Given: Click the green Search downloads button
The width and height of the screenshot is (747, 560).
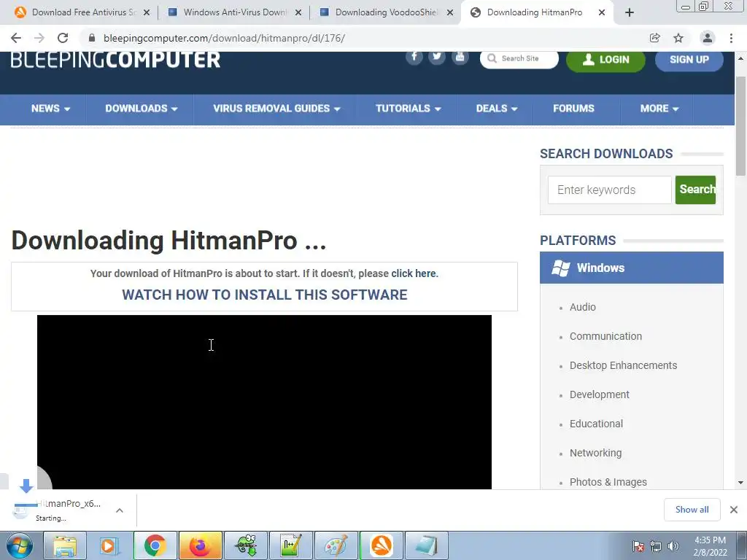Looking at the screenshot, I should pyautogui.click(x=695, y=190).
